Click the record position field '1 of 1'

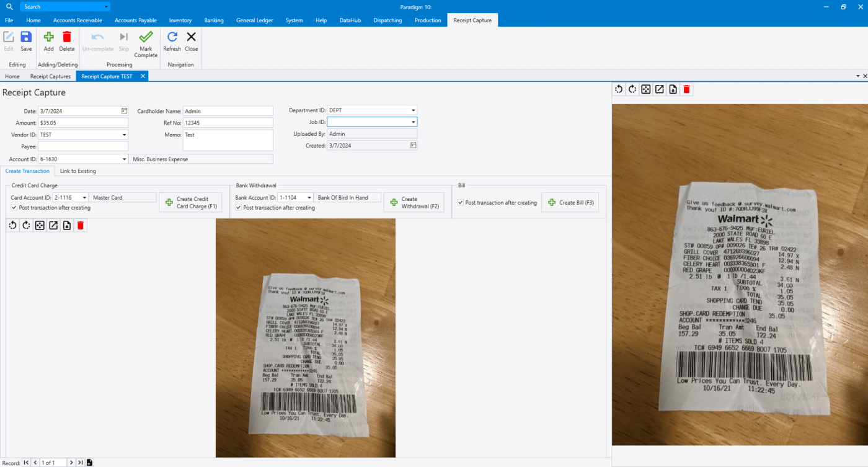tap(53, 463)
